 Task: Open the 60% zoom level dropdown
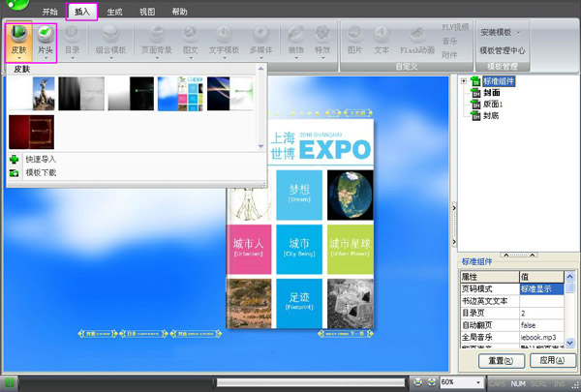click(478, 382)
